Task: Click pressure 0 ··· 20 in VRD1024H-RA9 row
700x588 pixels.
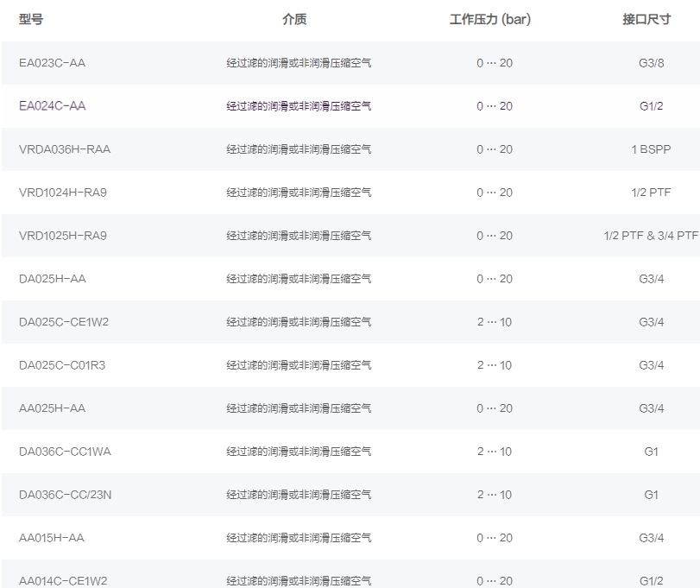Action: point(495,193)
